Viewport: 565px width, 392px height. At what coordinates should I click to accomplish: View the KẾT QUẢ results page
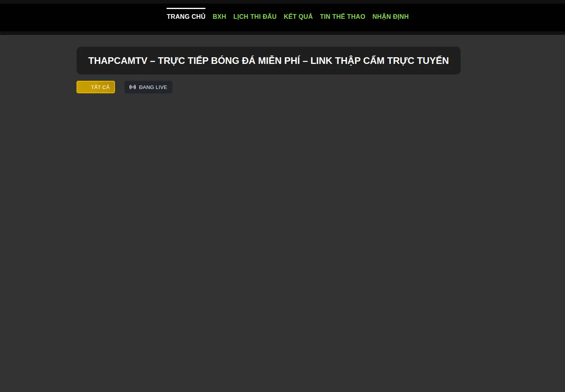tap(298, 16)
